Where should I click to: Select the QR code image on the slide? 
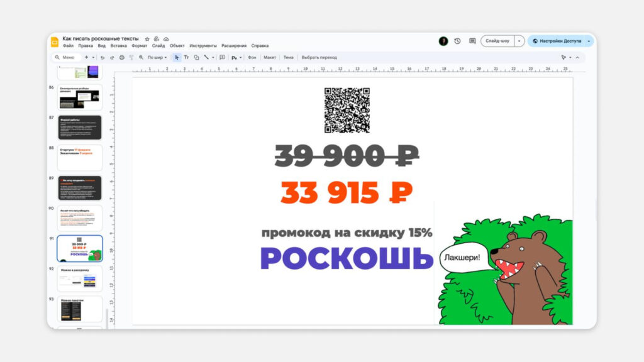(x=347, y=110)
